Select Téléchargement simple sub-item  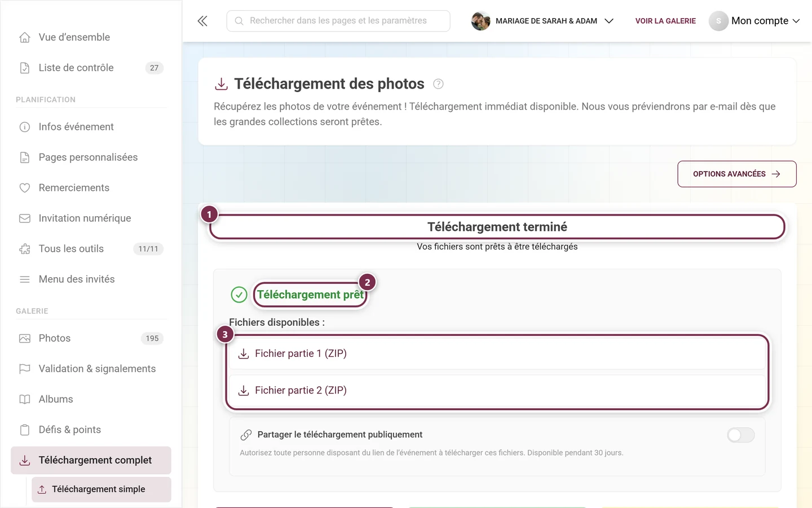pyautogui.click(x=101, y=489)
